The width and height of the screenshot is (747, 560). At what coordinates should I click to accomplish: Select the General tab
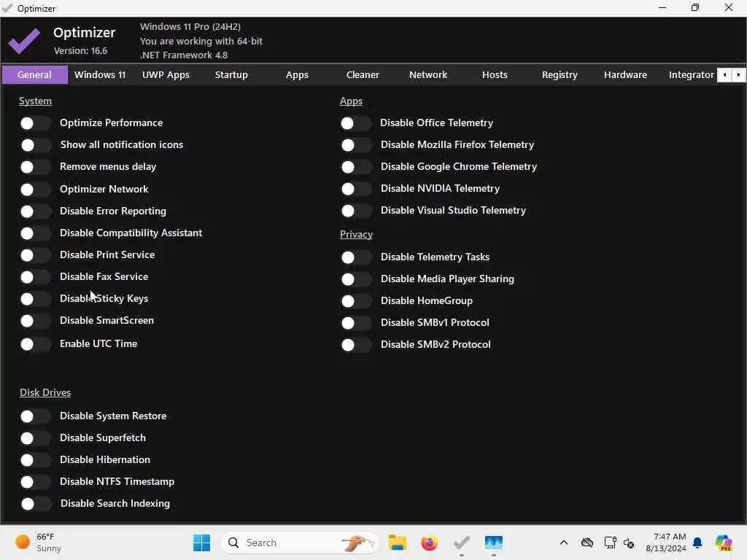pos(35,75)
